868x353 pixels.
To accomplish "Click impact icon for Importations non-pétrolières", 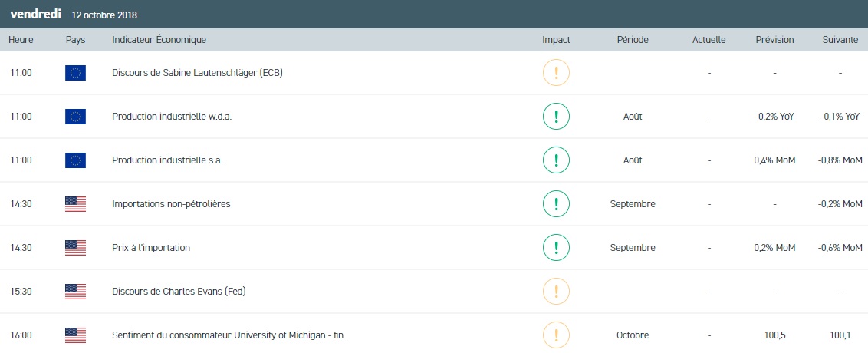I will click(x=556, y=204).
